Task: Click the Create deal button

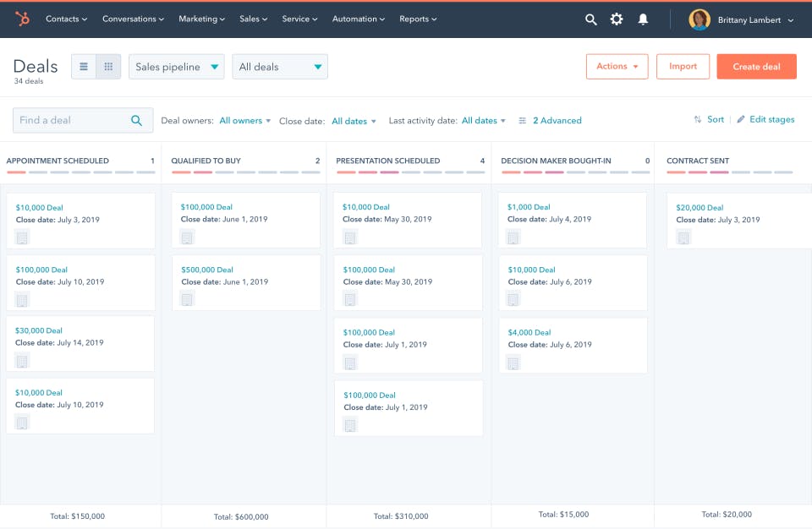Action: (x=756, y=67)
